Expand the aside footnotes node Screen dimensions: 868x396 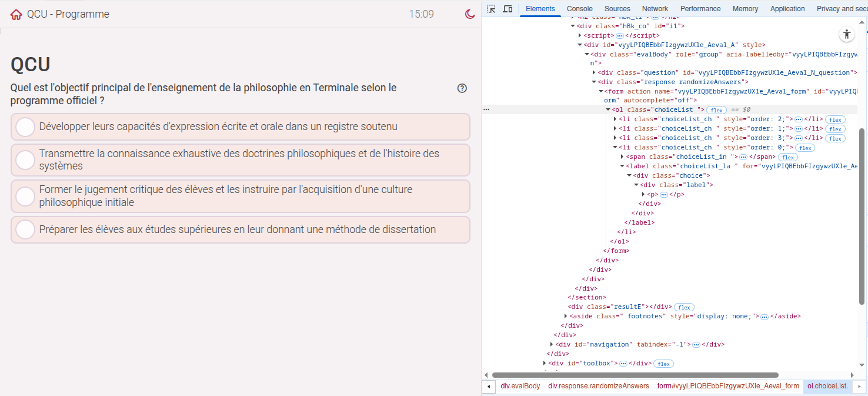(x=566, y=317)
